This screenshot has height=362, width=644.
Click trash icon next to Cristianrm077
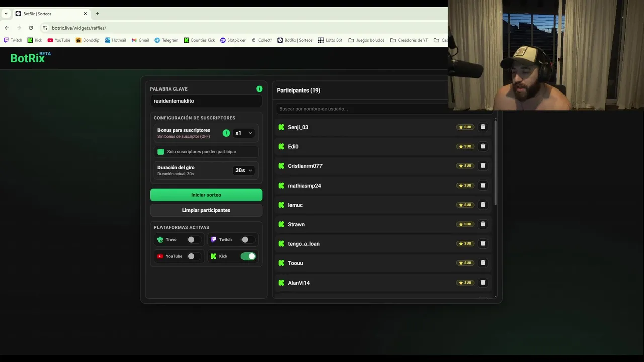[x=482, y=166]
